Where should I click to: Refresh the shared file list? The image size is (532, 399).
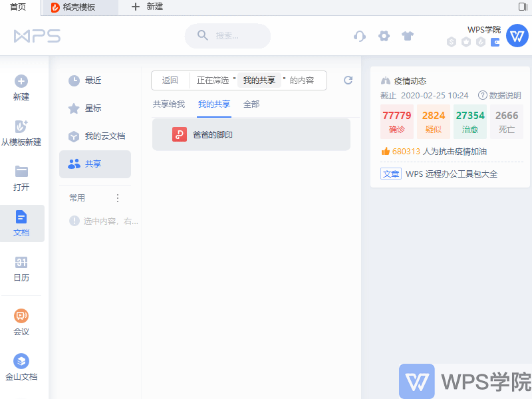tap(348, 80)
